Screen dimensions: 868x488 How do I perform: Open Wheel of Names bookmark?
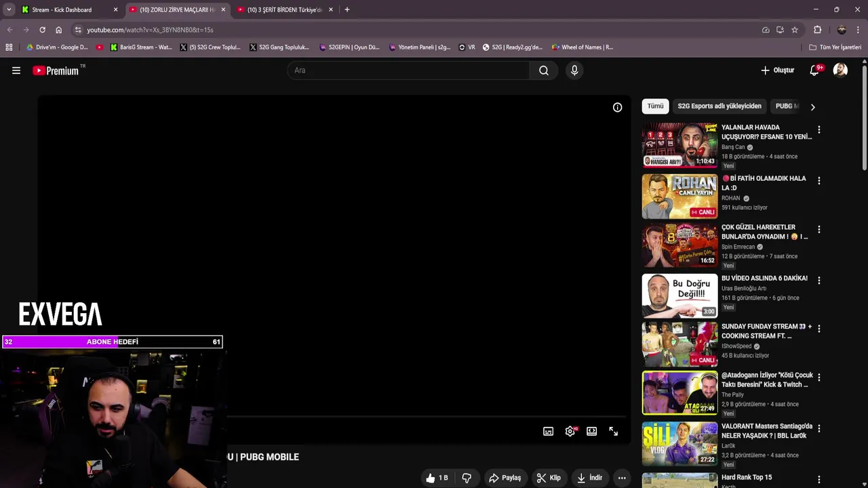pos(583,47)
